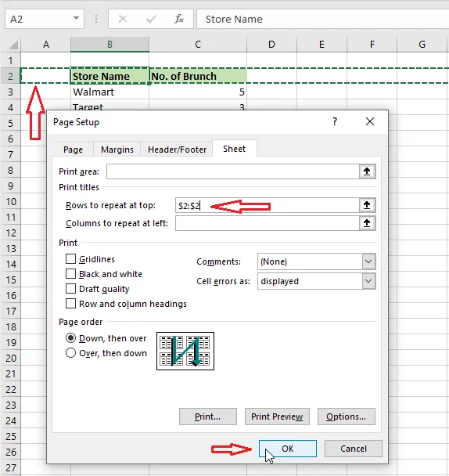The width and height of the screenshot is (449, 476).
Task: Click the cell with value 5
Action: click(x=198, y=92)
